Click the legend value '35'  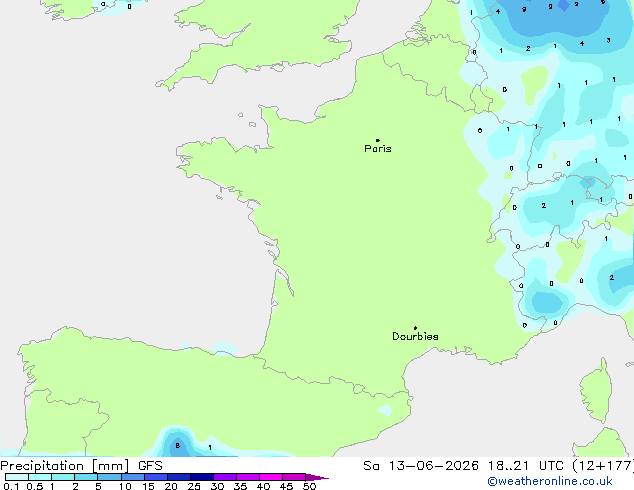(240, 486)
